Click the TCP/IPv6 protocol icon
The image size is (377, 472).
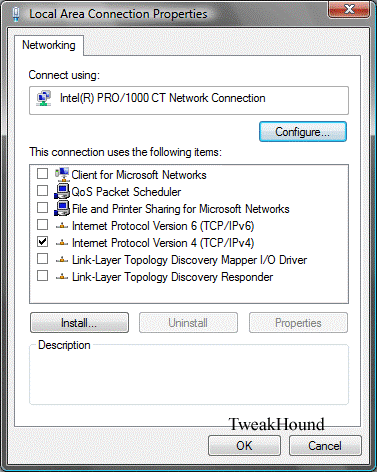[62, 226]
